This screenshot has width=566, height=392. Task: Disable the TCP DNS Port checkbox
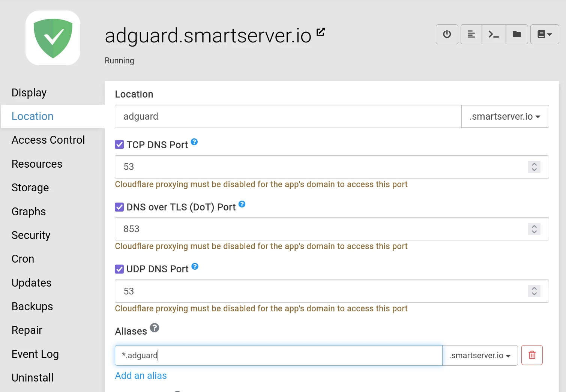click(x=119, y=144)
